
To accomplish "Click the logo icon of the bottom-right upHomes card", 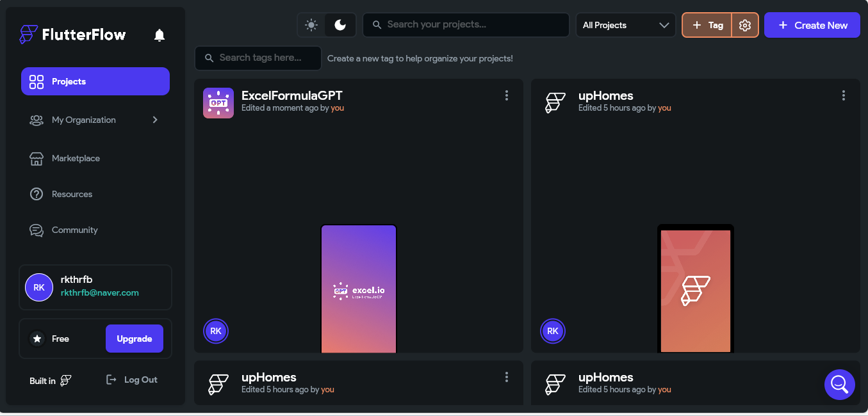I will click(555, 385).
